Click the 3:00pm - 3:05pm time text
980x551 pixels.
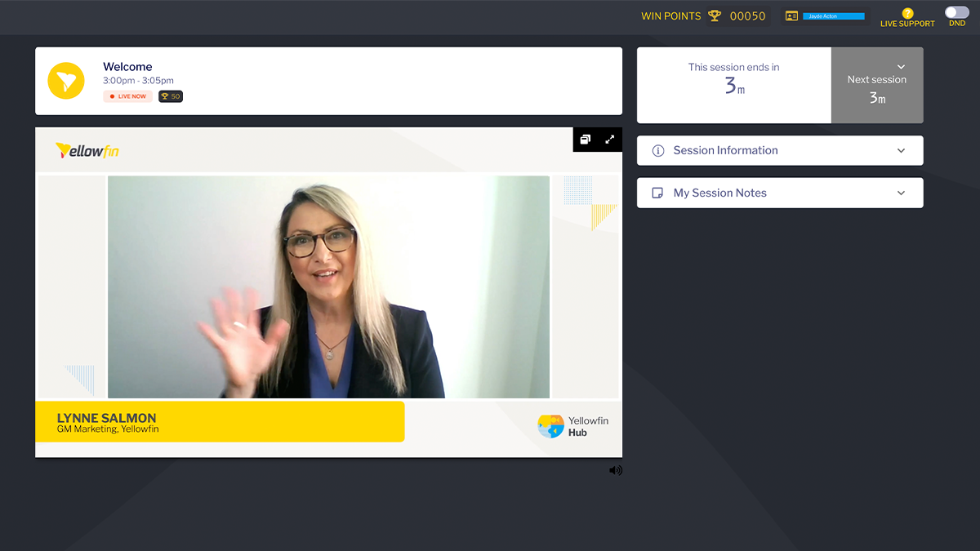138,81
